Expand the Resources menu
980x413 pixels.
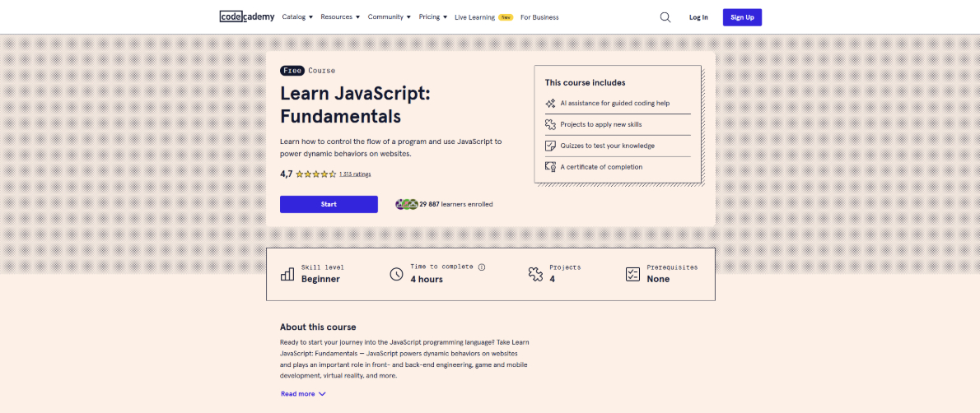[340, 17]
